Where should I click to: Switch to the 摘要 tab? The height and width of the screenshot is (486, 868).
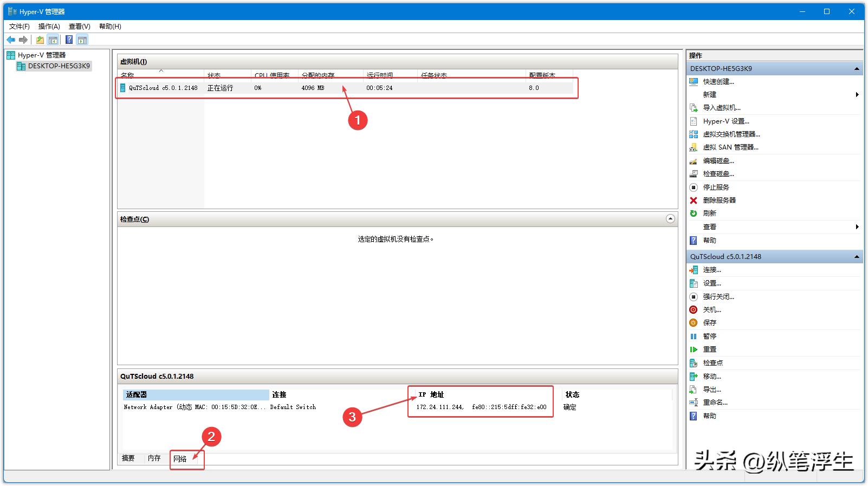pos(128,458)
